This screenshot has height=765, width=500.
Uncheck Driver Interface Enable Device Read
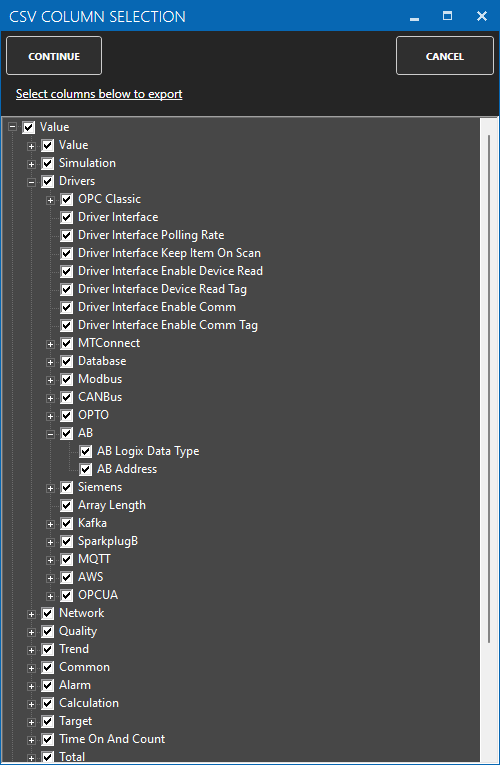67,272
